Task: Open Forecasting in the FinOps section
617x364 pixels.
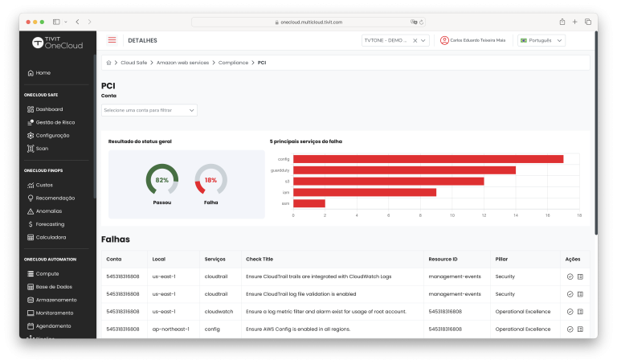Action: point(50,224)
